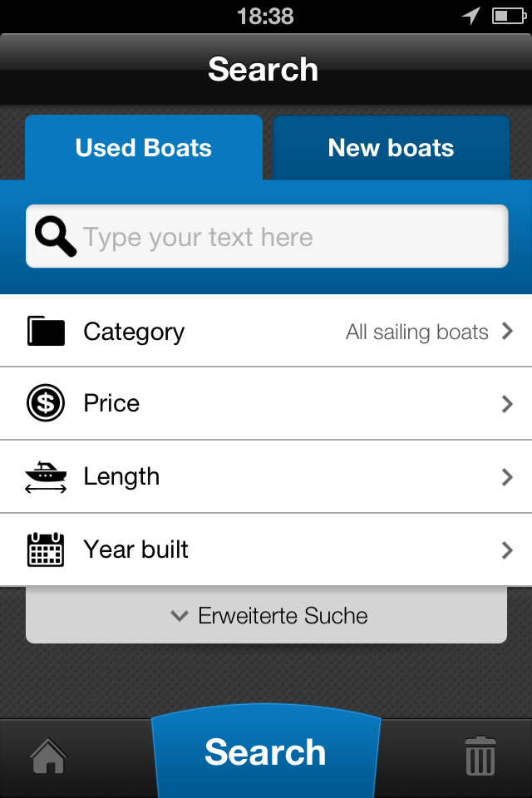Screen dimensions: 532x798
Task: Expand the Erweiterte Suche section
Action: pyautogui.click(x=266, y=615)
